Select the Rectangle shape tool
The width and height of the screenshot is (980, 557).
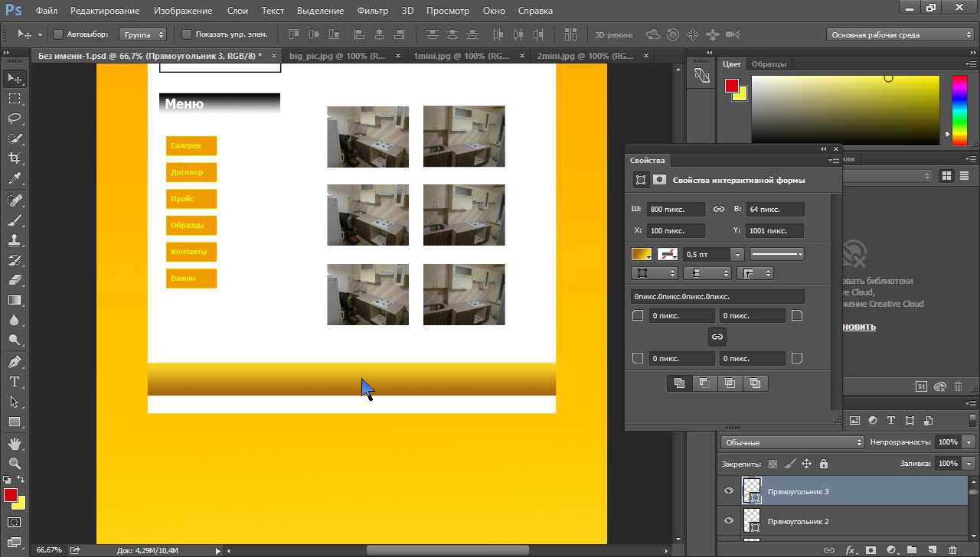(15, 422)
